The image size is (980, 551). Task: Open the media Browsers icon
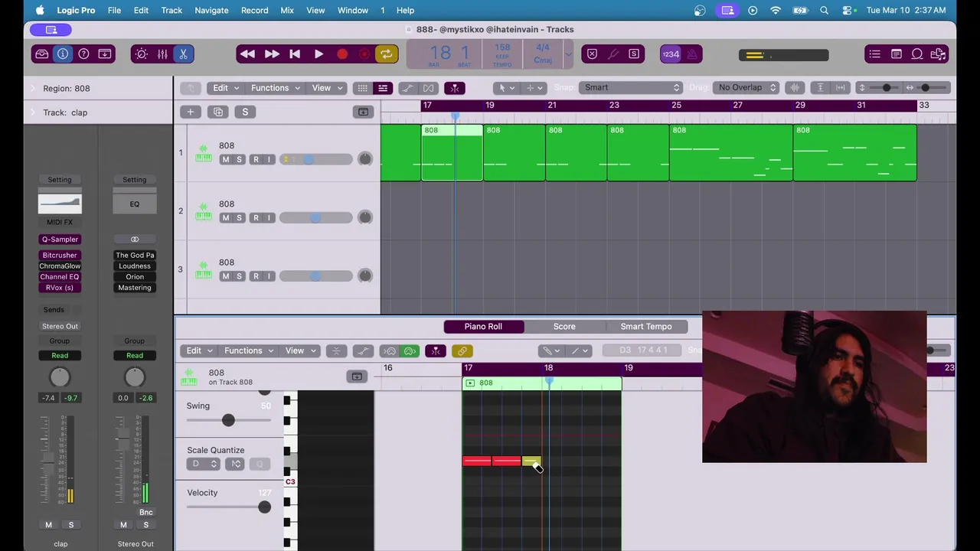(x=939, y=54)
